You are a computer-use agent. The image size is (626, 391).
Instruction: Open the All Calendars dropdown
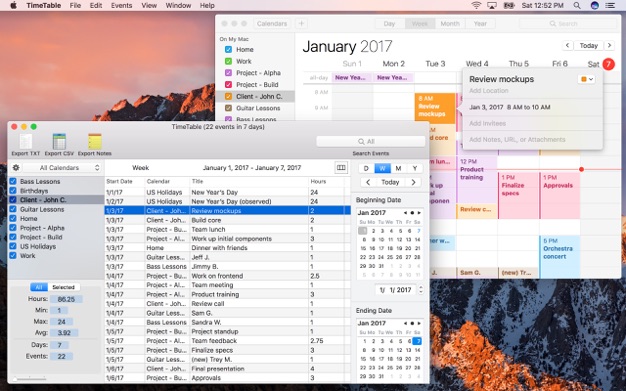pyautogui.click(x=62, y=168)
